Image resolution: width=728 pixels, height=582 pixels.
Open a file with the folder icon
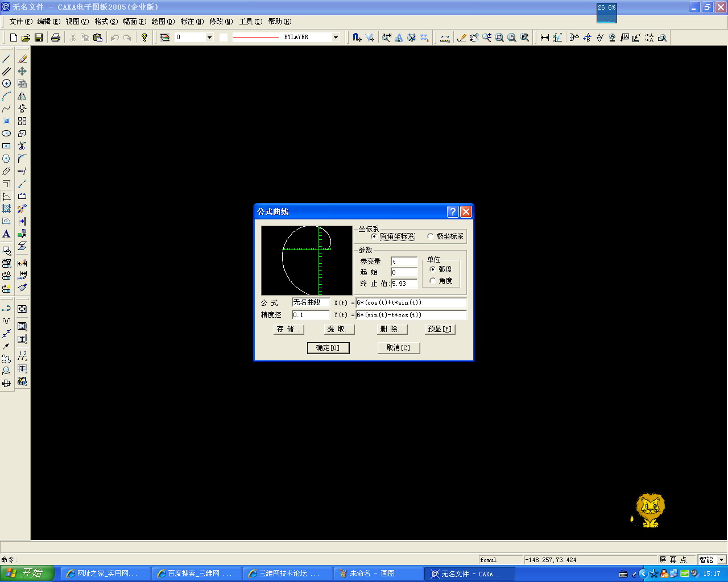[x=26, y=38]
